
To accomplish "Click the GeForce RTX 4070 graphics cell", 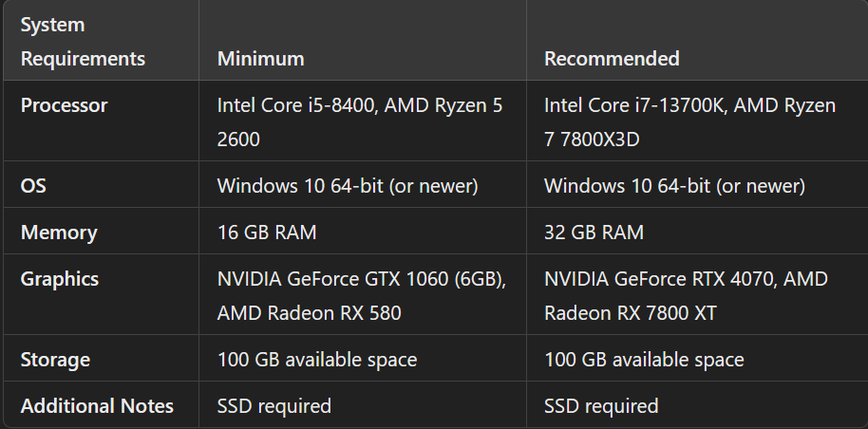I will [686, 295].
